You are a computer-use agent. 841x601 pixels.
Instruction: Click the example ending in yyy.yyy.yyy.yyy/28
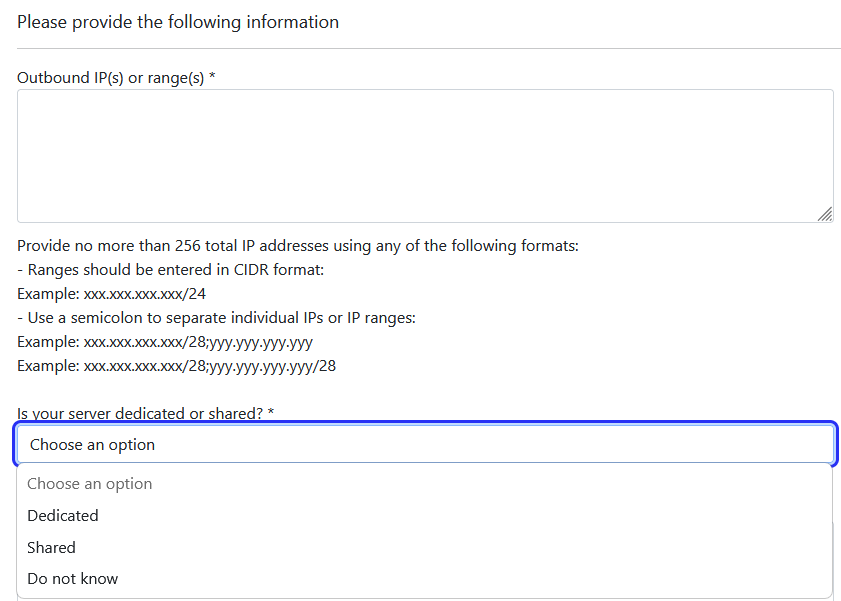(x=210, y=366)
